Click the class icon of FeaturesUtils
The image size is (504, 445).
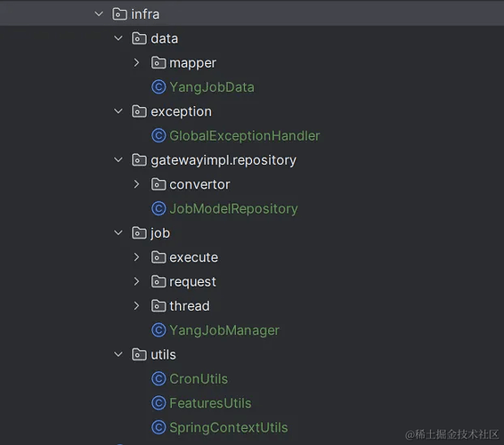(159, 403)
